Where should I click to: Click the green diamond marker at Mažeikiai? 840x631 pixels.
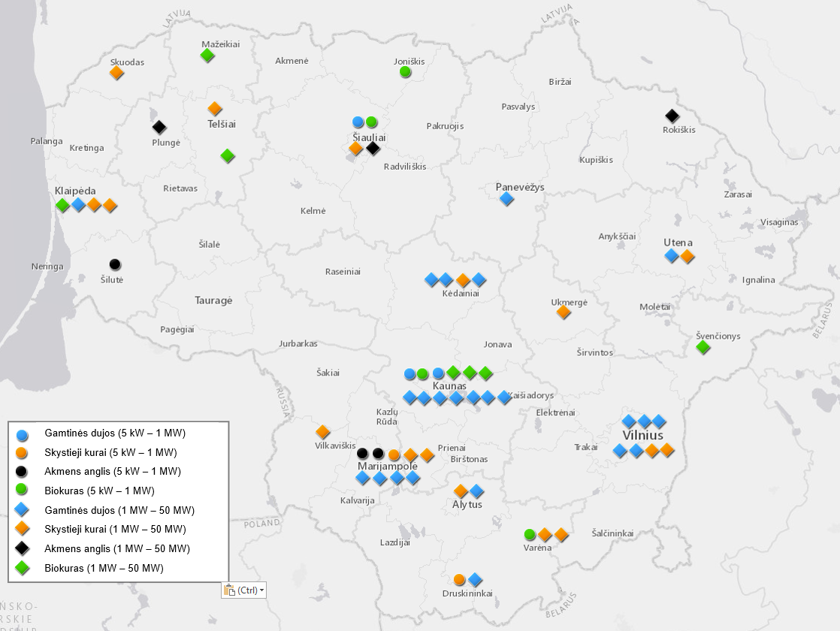208,56
